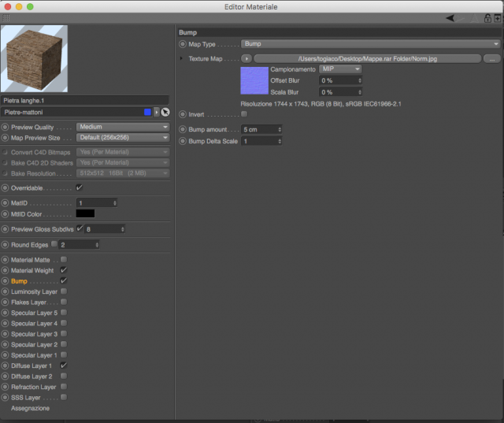Click the lock icon in top bar

tap(487, 18)
